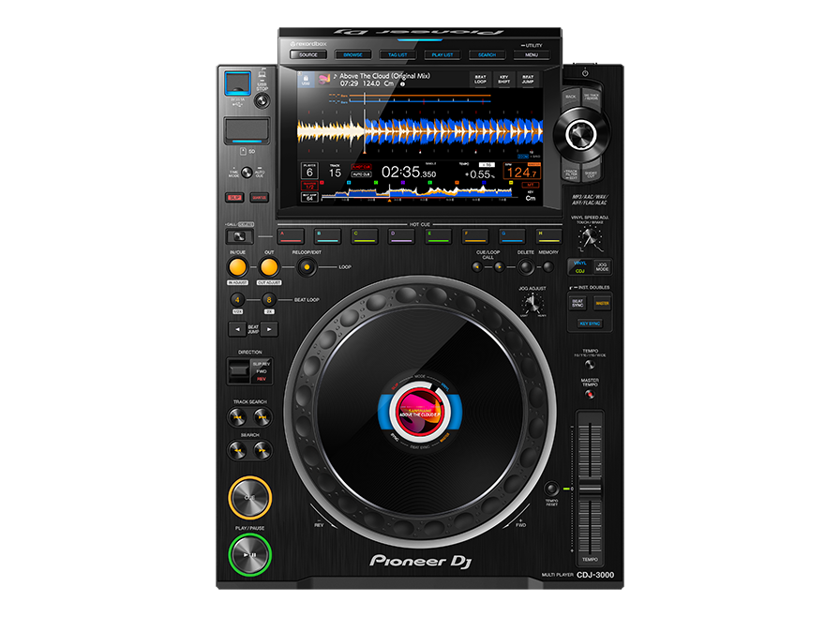The image size is (840, 617).
Task: Click the SEARCH fast-forward button
Action: click(x=262, y=450)
